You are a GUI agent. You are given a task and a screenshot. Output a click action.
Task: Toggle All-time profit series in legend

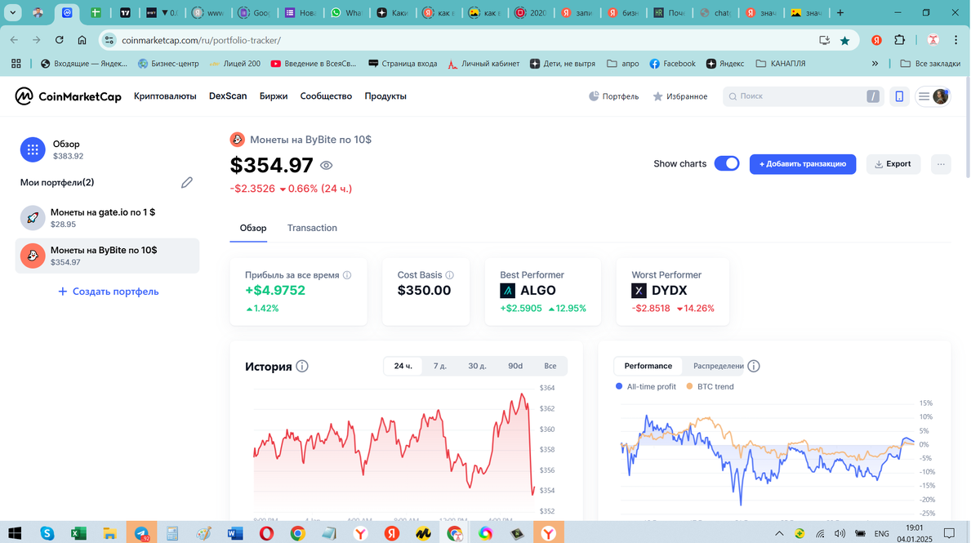pos(646,386)
